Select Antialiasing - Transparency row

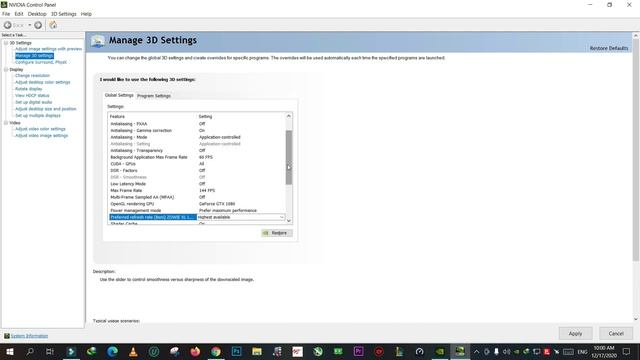[197, 151]
